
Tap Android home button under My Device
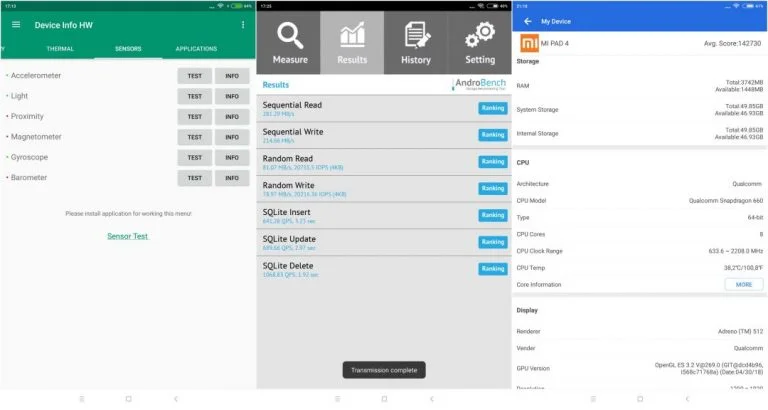click(640, 399)
